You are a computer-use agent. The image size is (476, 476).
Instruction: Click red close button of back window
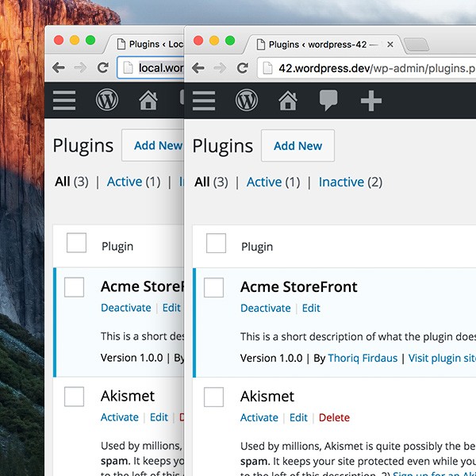tap(59, 40)
